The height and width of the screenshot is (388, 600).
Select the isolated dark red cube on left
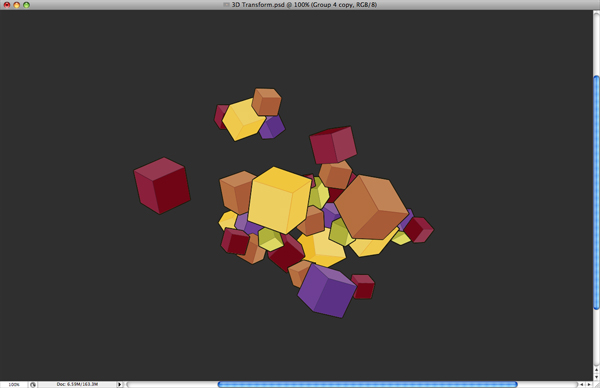point(162,186)
